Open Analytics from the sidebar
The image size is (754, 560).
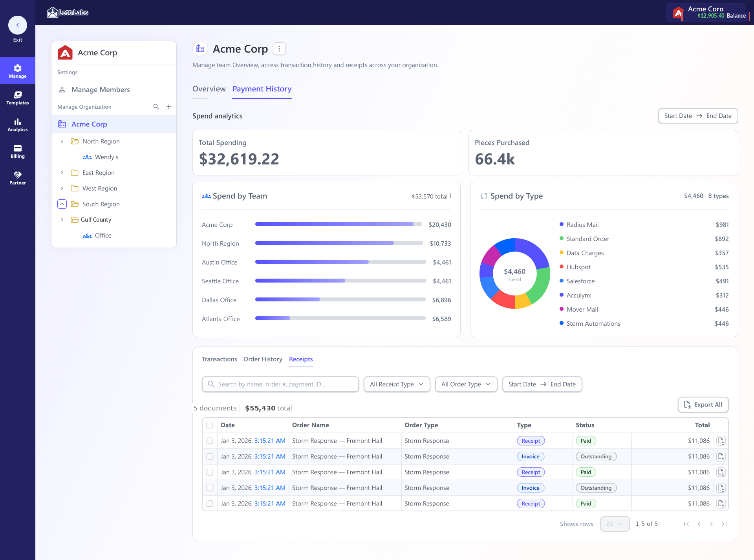[18, 124]
